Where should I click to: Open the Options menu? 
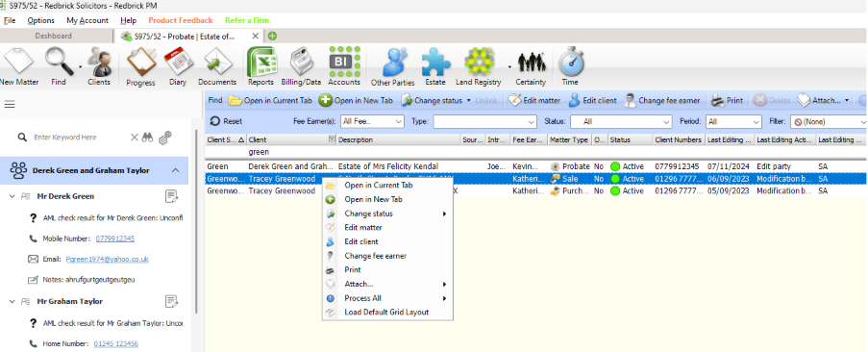click(x=41, y=20)
